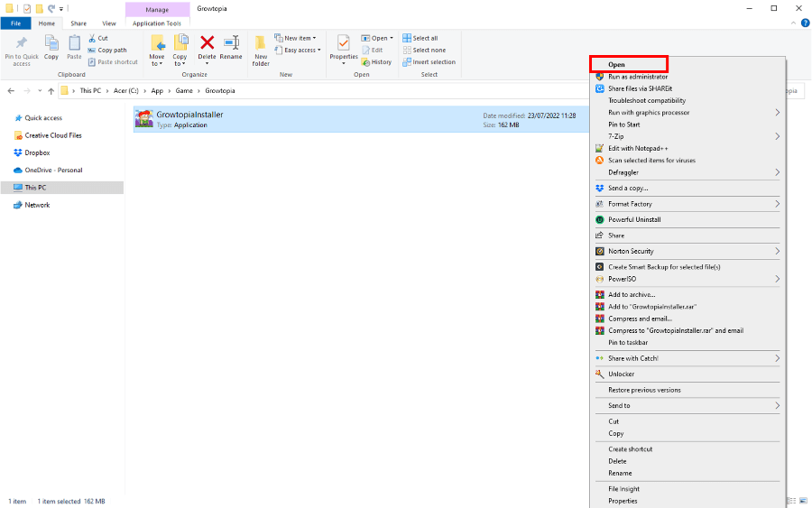Click This PC in address bar

(x=90, y=90)
